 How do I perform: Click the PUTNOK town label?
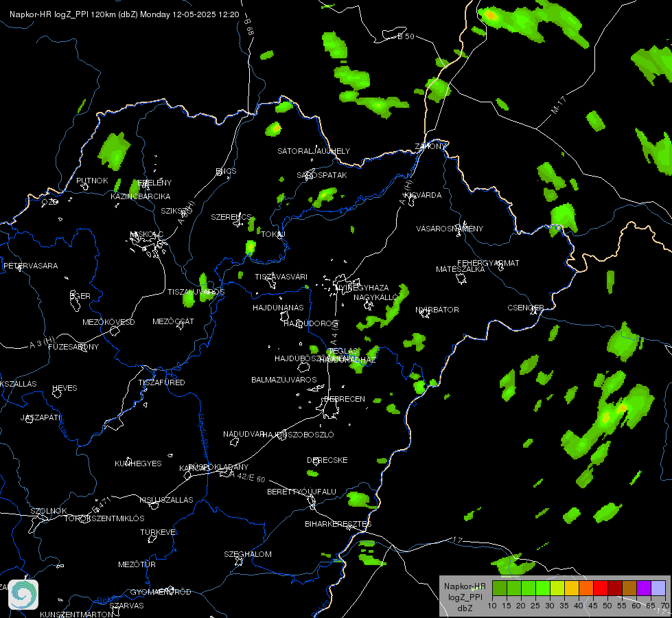pyautogui.click(x=92, y=181)
